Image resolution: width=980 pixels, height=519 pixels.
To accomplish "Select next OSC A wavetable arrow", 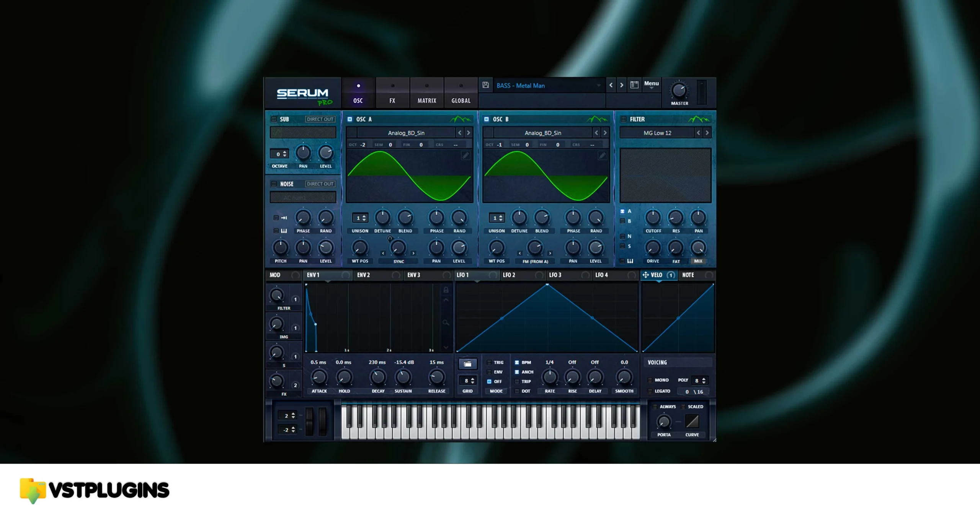I will (468, 133).
